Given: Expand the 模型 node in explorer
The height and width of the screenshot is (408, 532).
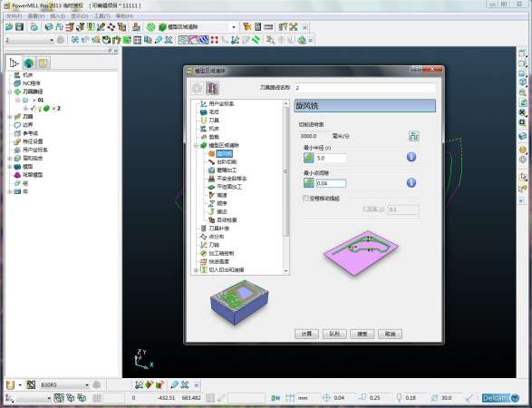Looking at the screenshot, I should click(10, 167).
